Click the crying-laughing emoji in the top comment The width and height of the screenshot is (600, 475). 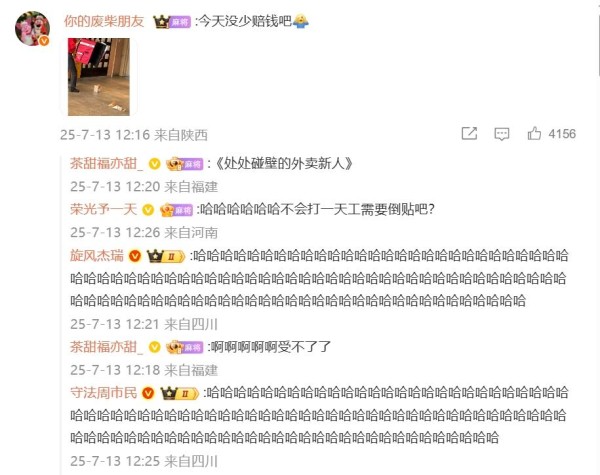(301, 21)
